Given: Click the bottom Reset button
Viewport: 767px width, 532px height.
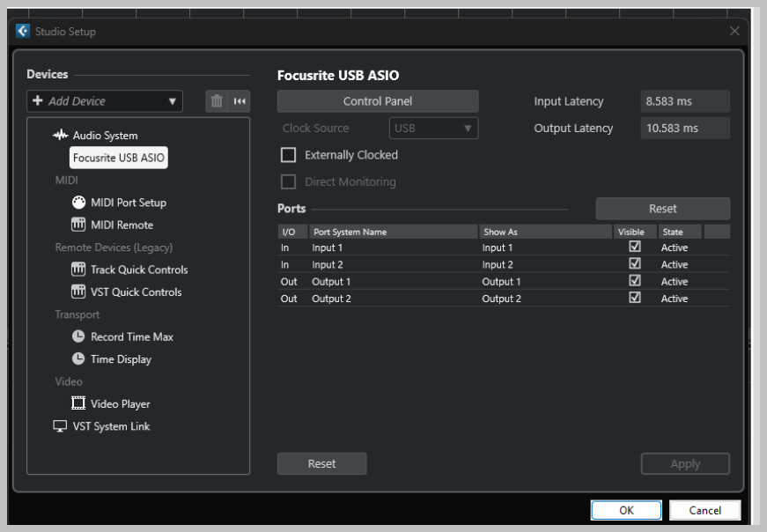Looking at the screenshot, I should pos(322,463).
